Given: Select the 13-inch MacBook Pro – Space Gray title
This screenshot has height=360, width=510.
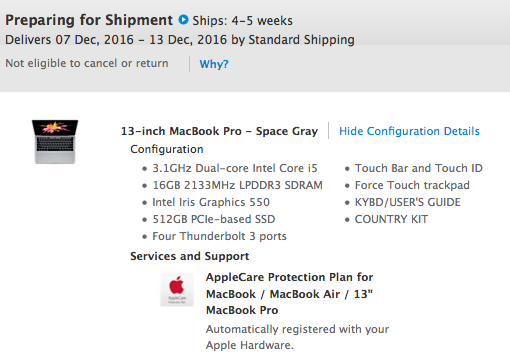Looking at the screenshot, I should click(x=219, y=131).
